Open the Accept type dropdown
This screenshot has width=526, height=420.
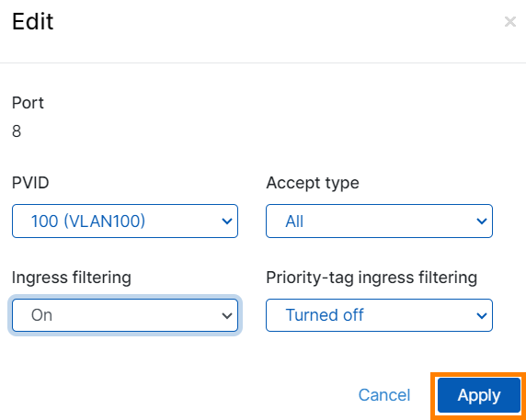(x=379, y=221)
